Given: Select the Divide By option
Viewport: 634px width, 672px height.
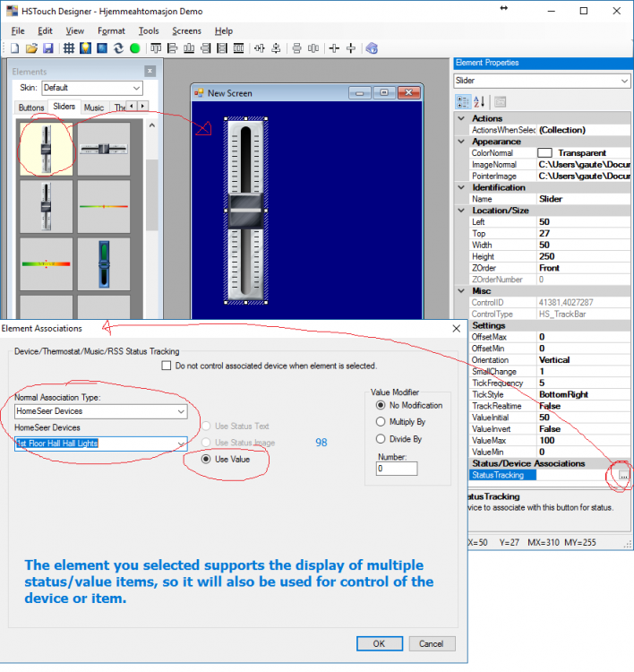Looking at the screenshot, I should [x=381, y=439].
